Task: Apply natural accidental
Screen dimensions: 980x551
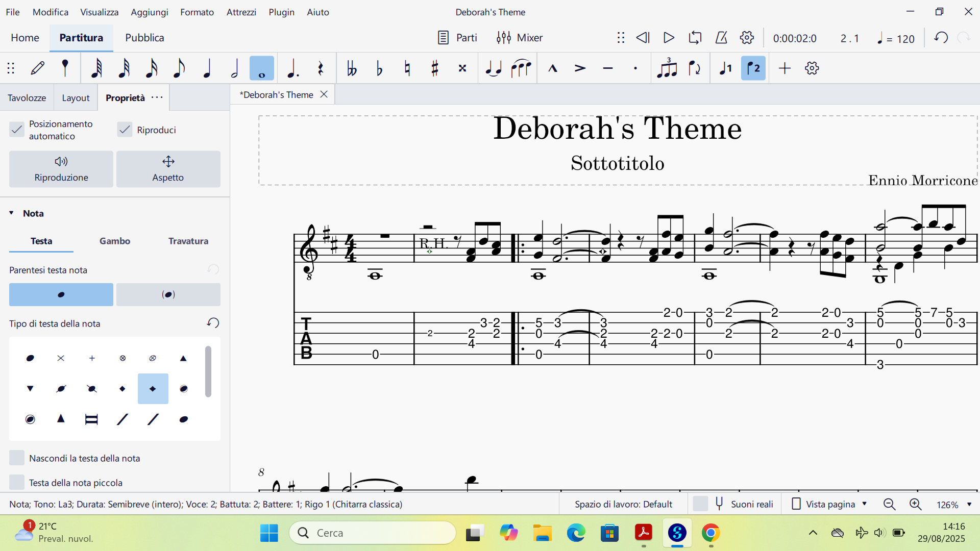Action: pyautogui.click(x=407, y=68)
